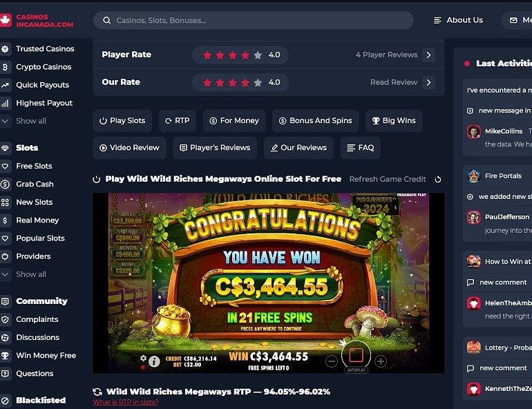Open Our Reviews section button
Screen dimensions: 532x409
click(x=298, y=148)
